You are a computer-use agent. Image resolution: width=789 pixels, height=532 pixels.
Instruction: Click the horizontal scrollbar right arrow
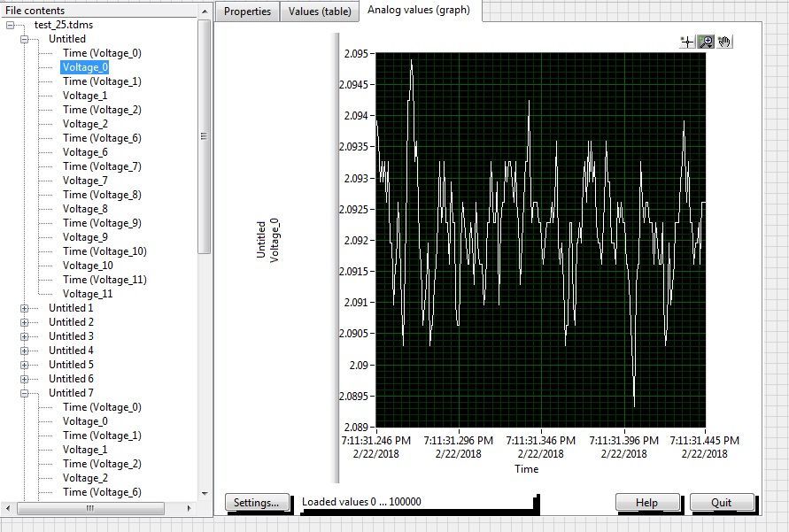190,508
